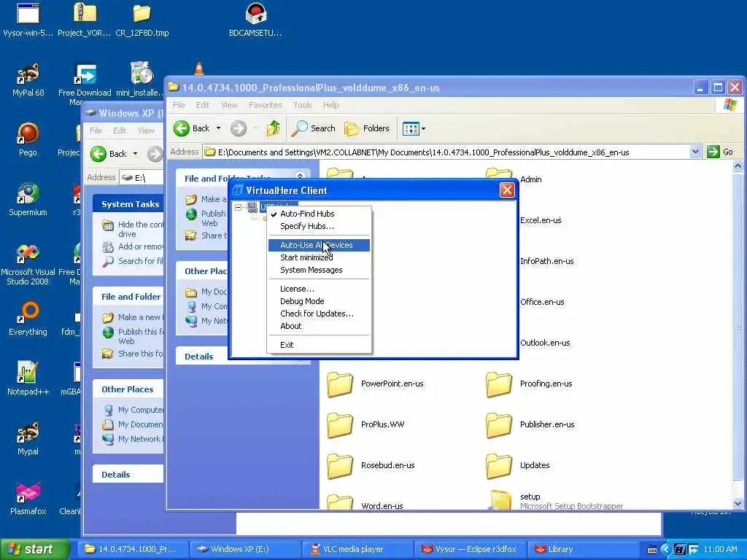Click the Search toolbar button
747x560 pixels.
pyautogui.click(x=314, y=128)
